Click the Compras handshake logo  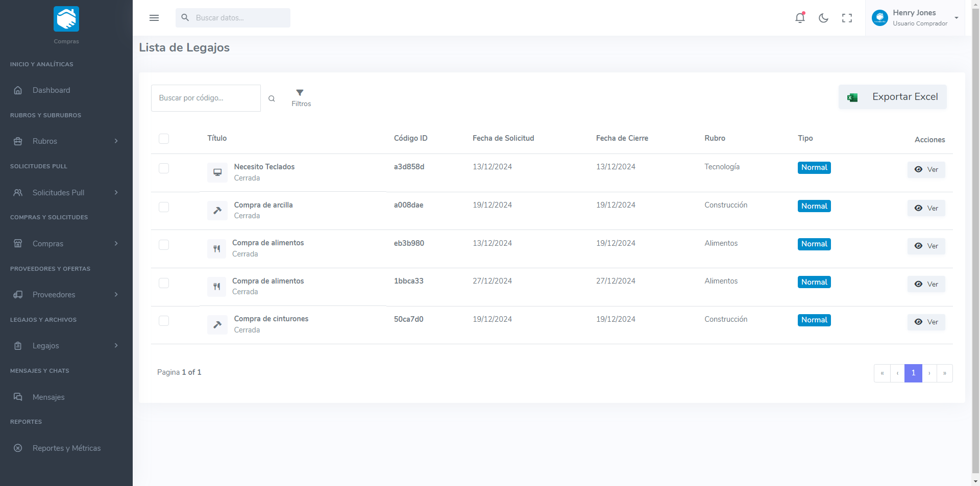click(66, 19)
